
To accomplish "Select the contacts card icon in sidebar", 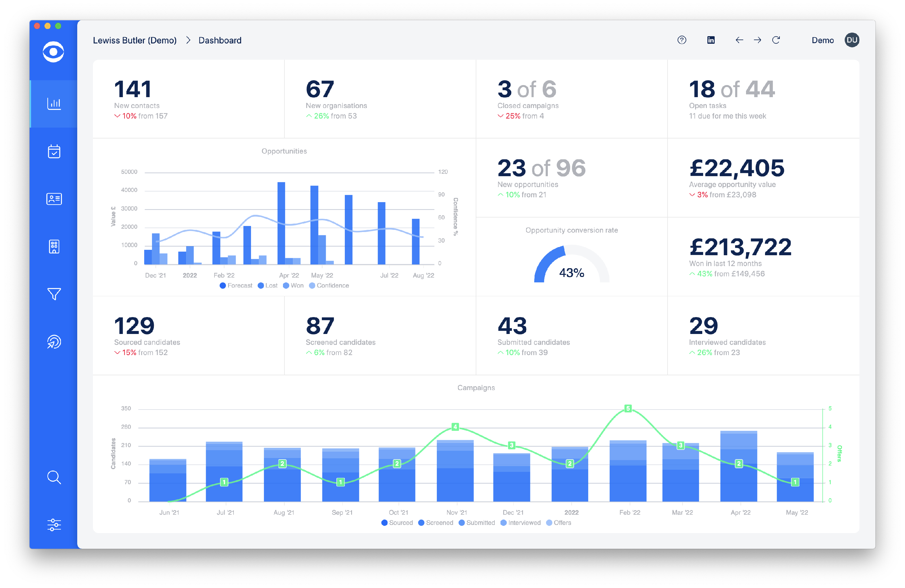I will point(54,199).
